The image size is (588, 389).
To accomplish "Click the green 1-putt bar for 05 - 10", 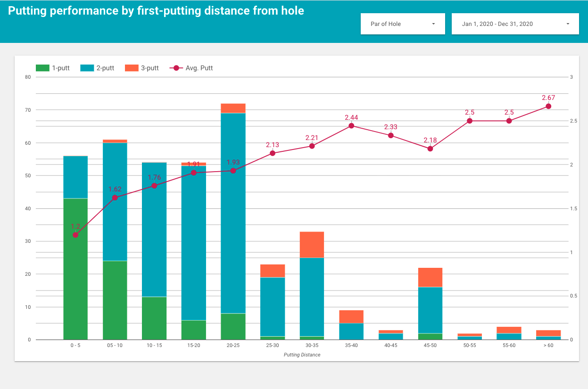I will tap(115, 300).
